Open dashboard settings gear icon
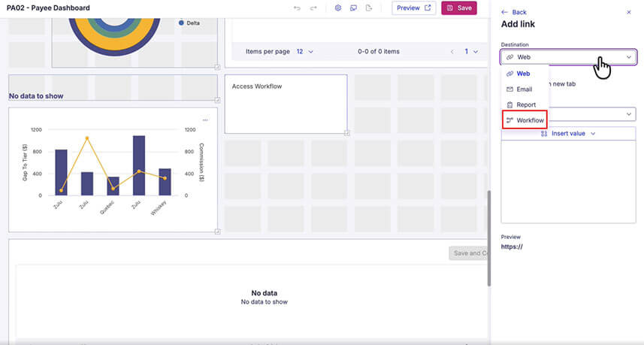The height and width of the screenshot is (345, 644). pyautogui.click(x=338, y=8)
